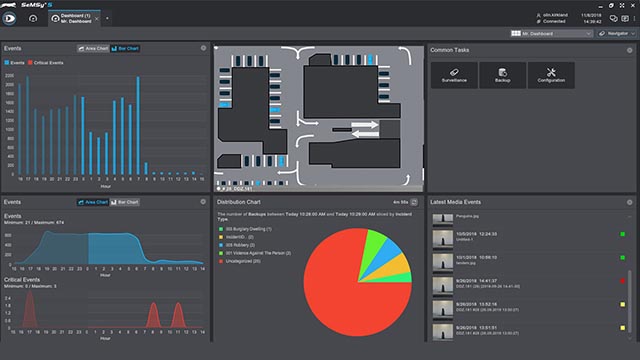Launch the Surveillance task
This screenshot has width=640, height=360.
point(454,75)
